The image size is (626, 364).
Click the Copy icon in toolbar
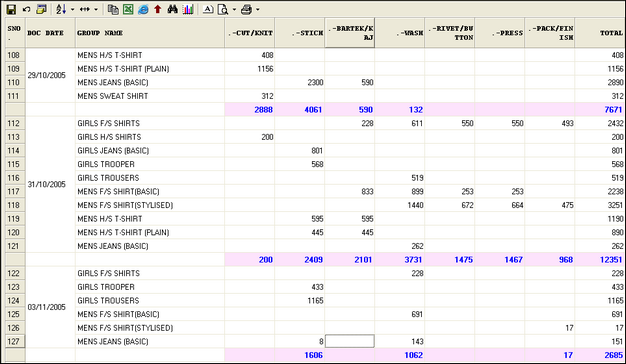point(113,9)
